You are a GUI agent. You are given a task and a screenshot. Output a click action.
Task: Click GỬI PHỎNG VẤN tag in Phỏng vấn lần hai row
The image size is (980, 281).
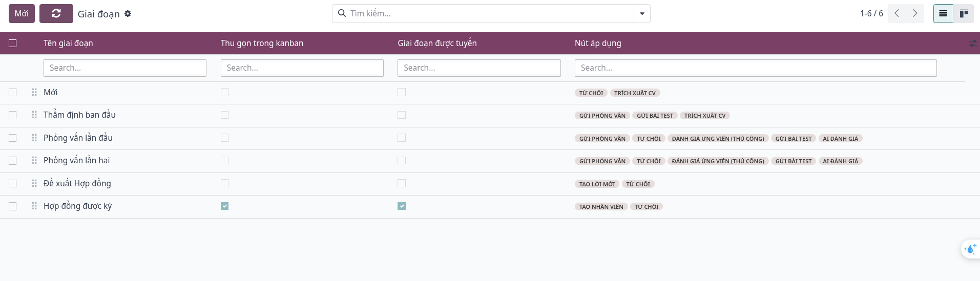click(x=602, y=161)
